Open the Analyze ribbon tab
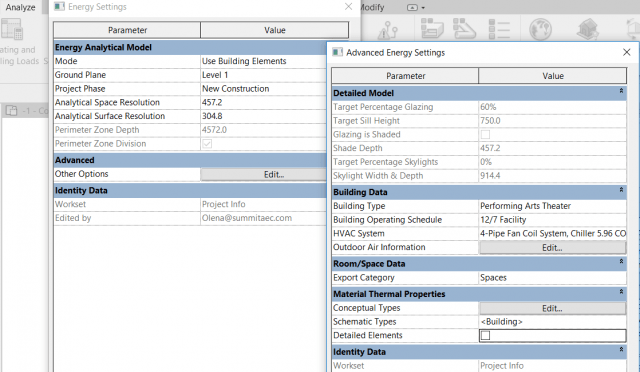 20,7
